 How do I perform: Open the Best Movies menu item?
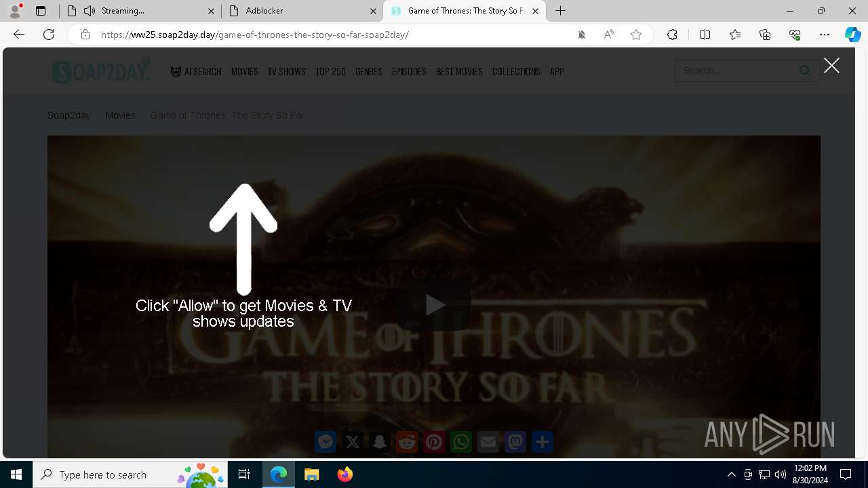[x=459, y=71]
